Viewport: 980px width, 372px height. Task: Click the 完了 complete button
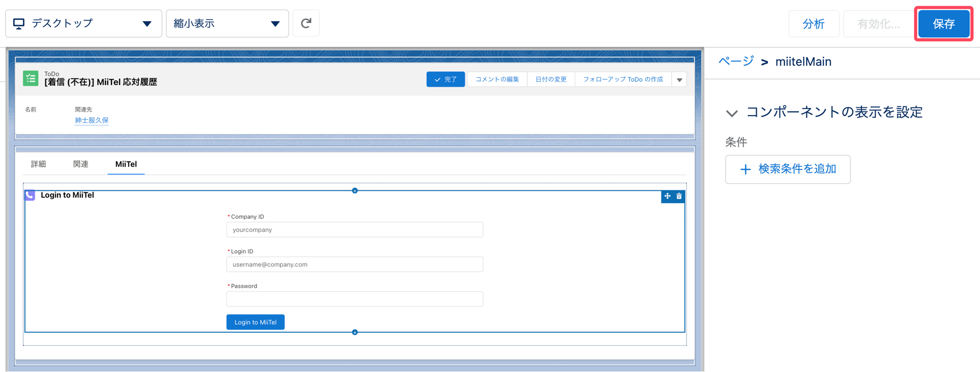(x=445, y=79)
